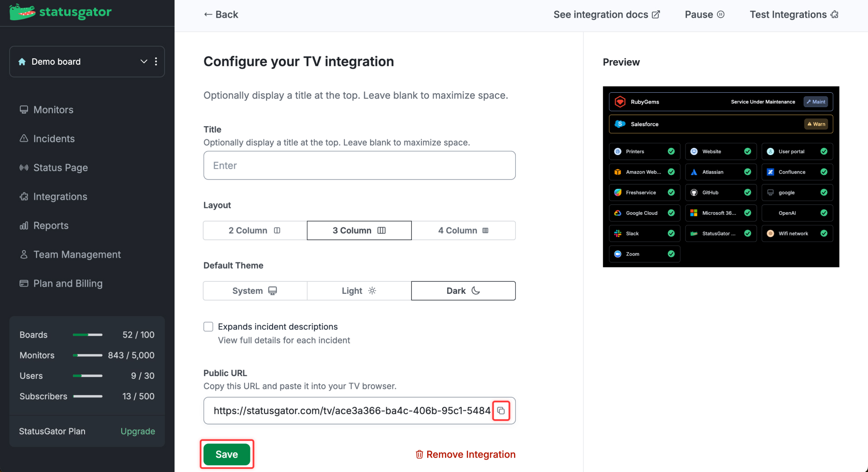
Task: Click the Wifi network tile in preview
Action: coord(797,234)
